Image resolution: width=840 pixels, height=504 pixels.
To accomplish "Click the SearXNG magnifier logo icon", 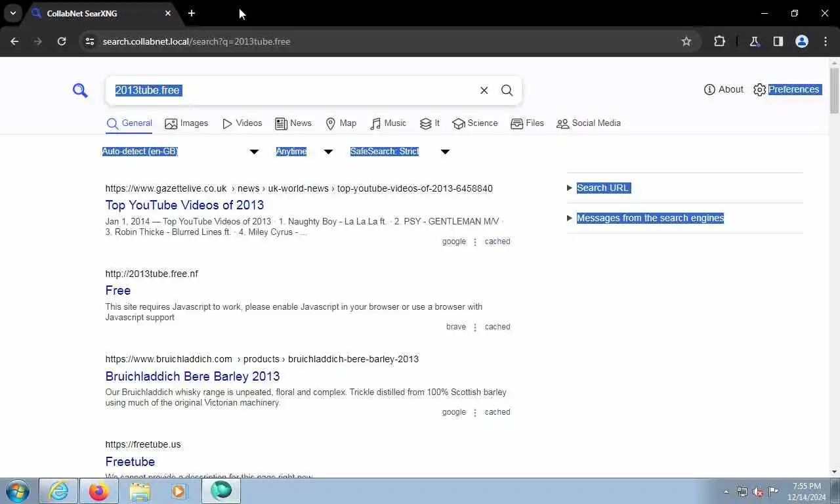I will pyautogui.click(x=80, y=91).
